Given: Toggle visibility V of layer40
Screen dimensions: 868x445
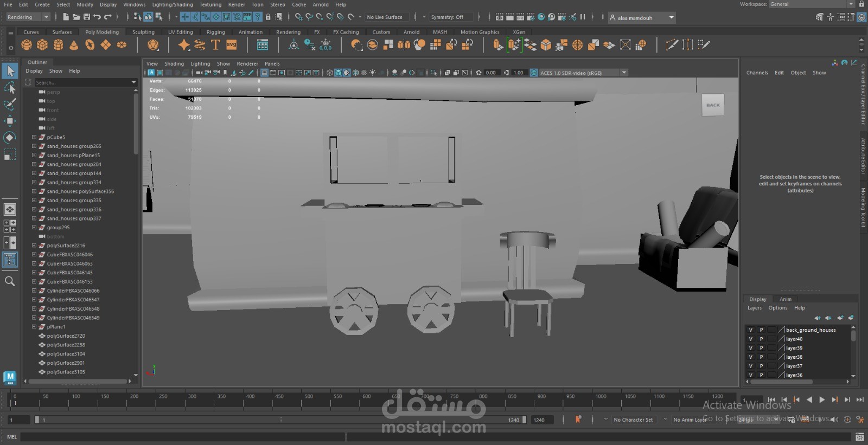Looking at the screenshot, I should coord(751,339).
